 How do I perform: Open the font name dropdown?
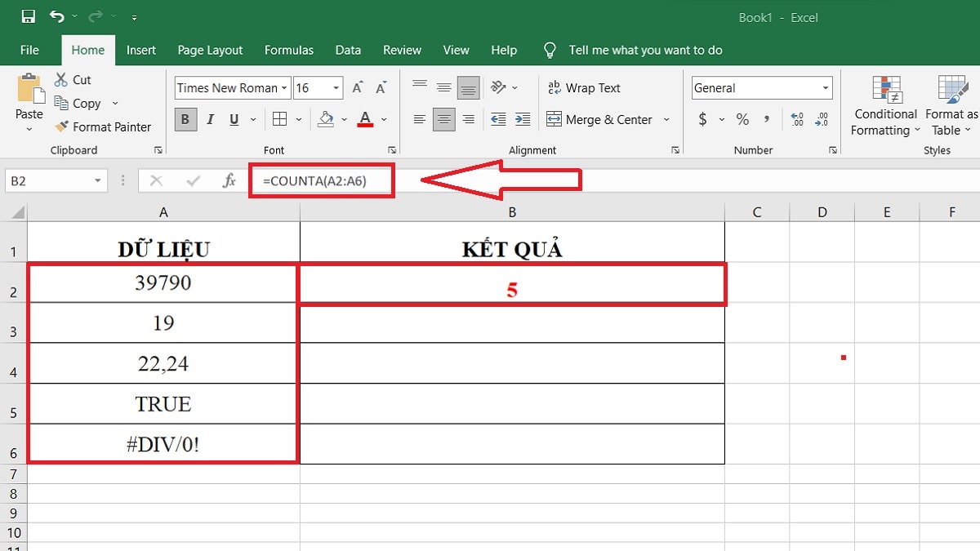283,88
